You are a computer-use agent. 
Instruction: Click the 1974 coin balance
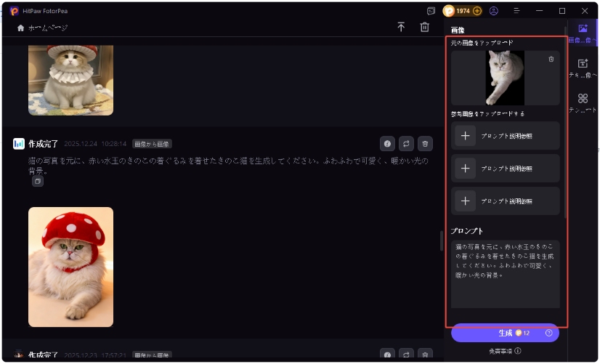pyautogui.click(x=463, y=11)
